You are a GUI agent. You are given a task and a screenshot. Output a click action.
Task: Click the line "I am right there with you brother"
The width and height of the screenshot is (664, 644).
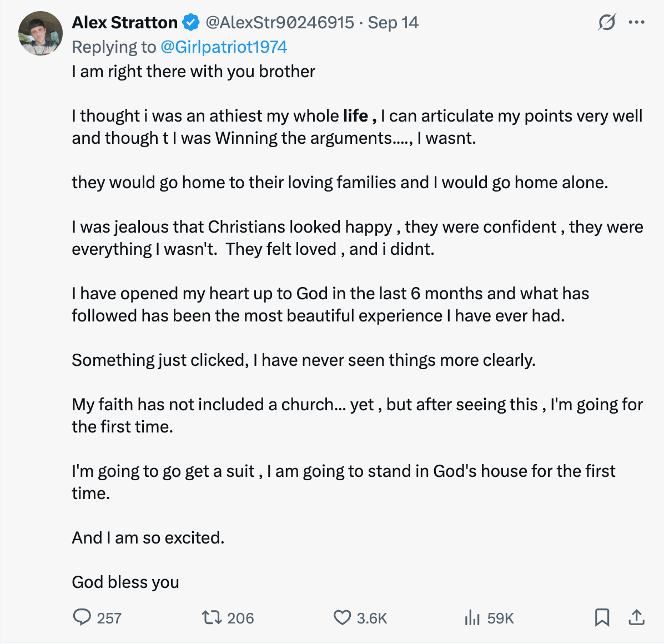(193, 72)
